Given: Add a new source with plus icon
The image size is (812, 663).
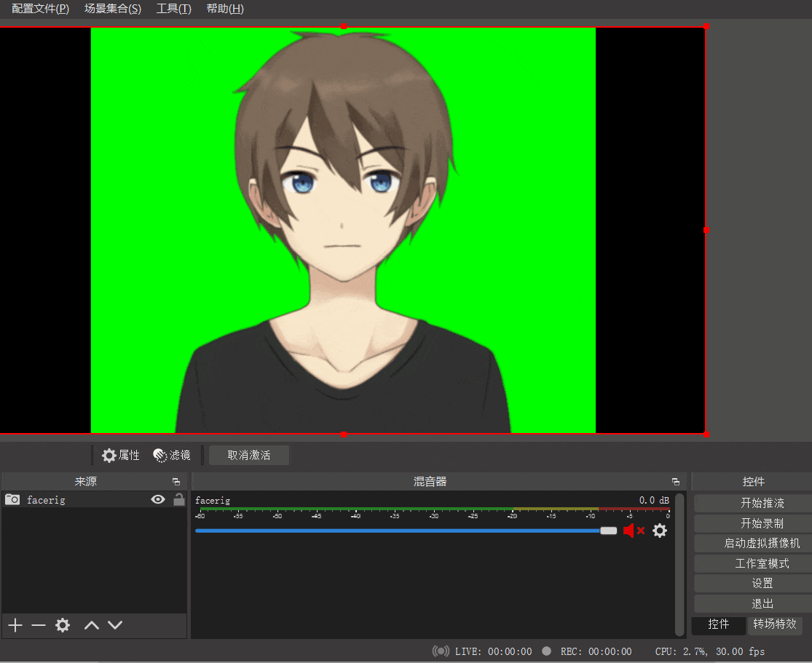Looking at the screenshot, I should point(15,625).
